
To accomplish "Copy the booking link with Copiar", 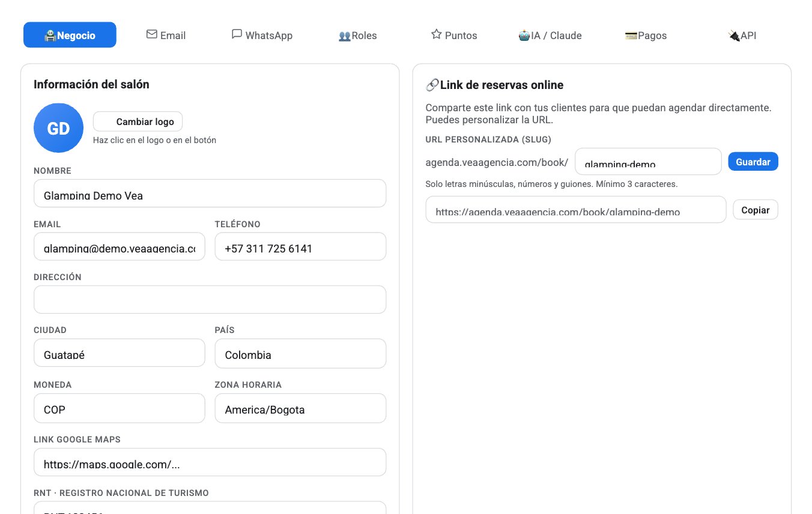I will [756, 210].
